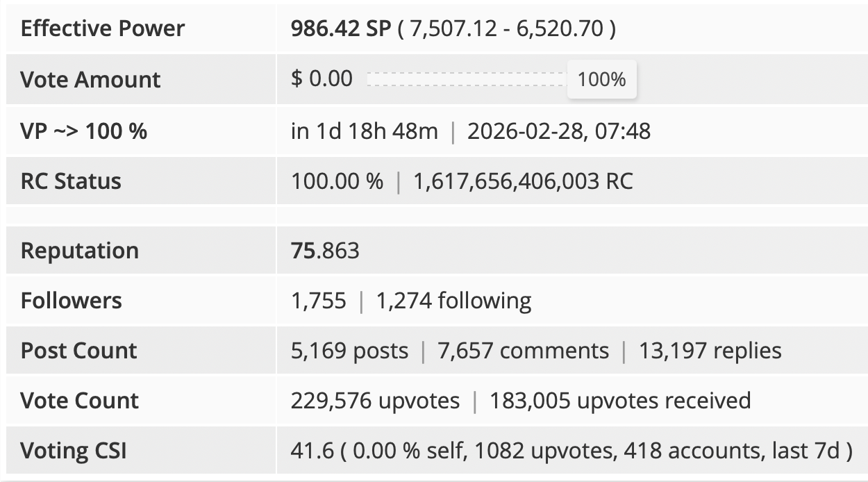
Task: Click the Vote Amount label
Action: (90, 79)
